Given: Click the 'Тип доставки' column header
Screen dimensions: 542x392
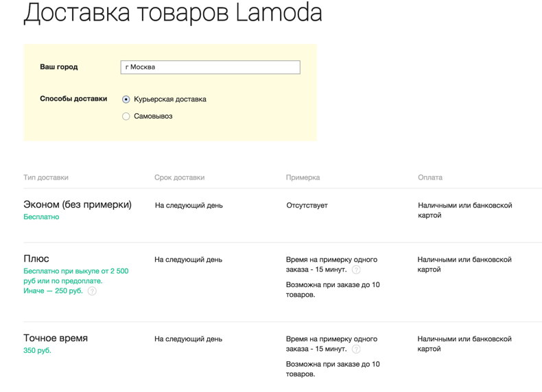Looking at the screenshot, I should pyautogui.click(x=46, y=177).
